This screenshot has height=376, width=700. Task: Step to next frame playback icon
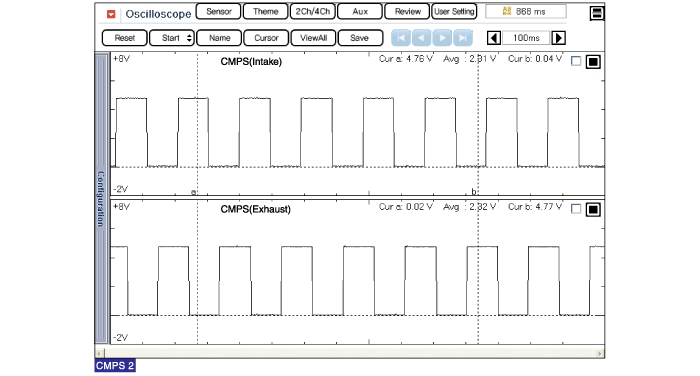click(442, 38)
